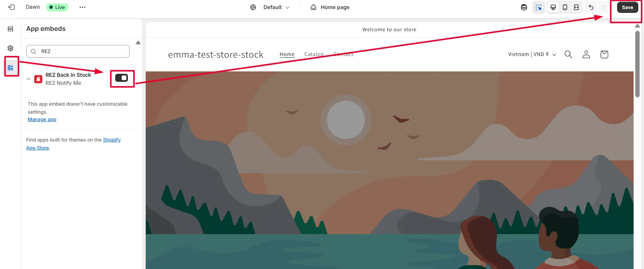Open the storefront cart icon

click(x=604, y=54)
